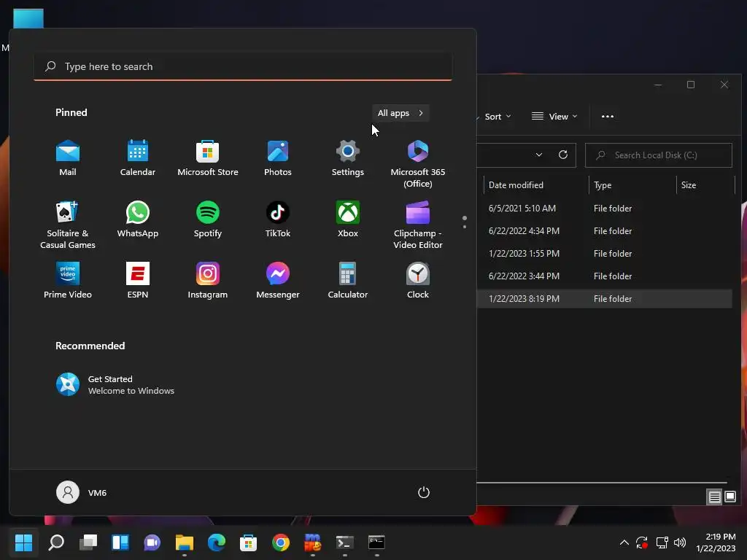Open the network icon in the system tray
This screenshot has width=747, height=560.
click(x=662, y=542)
